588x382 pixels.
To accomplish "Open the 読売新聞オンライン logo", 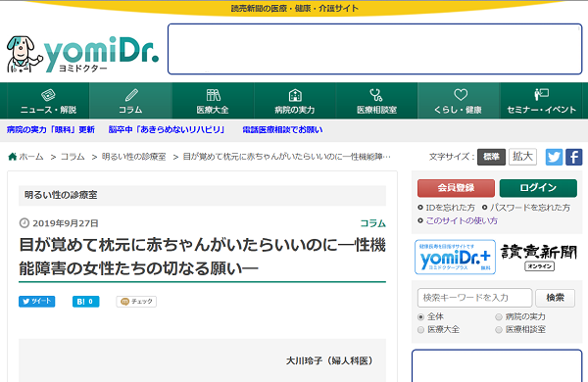I will [539, 257].
